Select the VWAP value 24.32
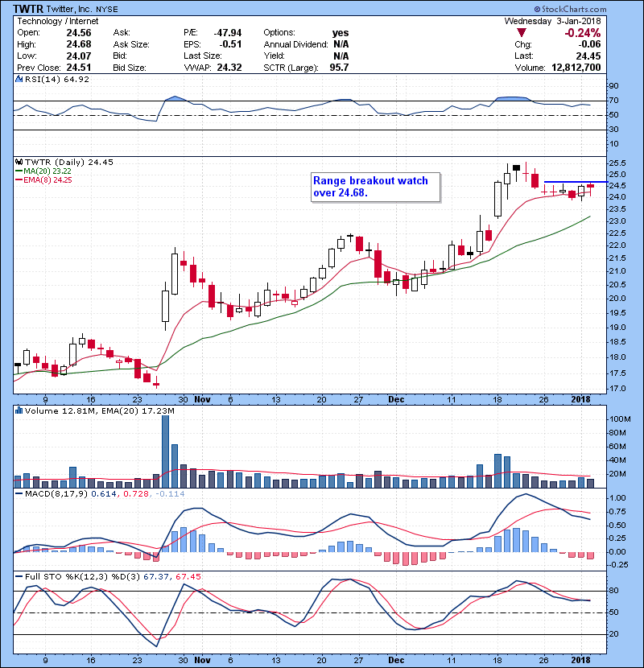 [229, 68]
